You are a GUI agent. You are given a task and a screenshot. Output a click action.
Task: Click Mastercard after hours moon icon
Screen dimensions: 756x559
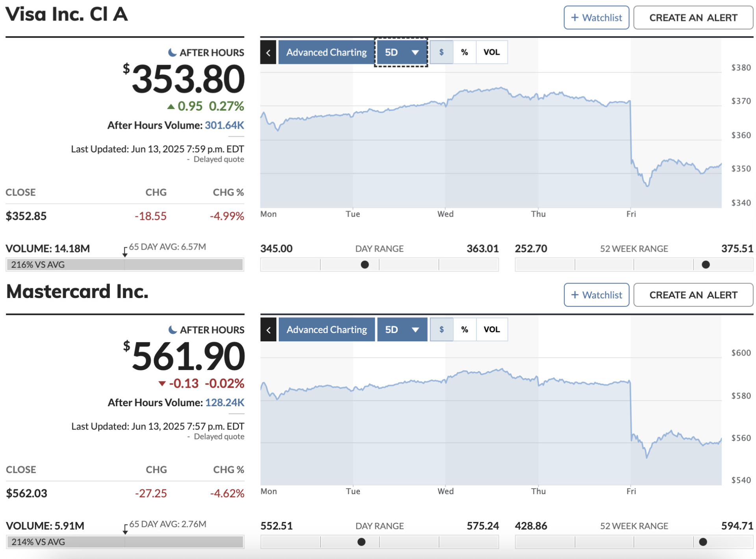pyautogui.click(x=172, y=329)
